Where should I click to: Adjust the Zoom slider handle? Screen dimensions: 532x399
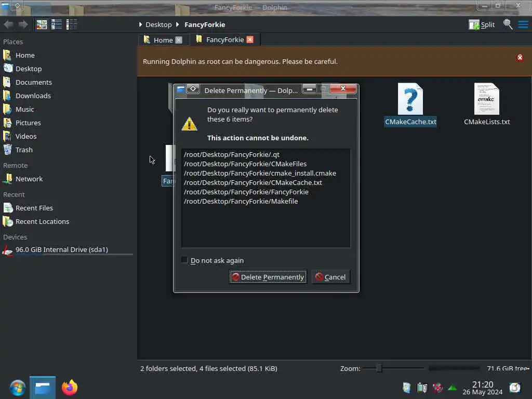pos(379,368)
